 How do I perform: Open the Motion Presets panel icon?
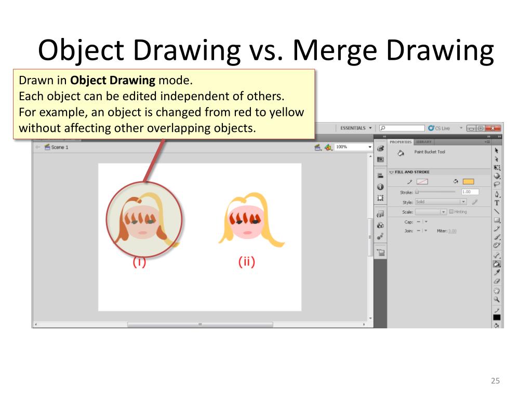(x=380, y=236)
